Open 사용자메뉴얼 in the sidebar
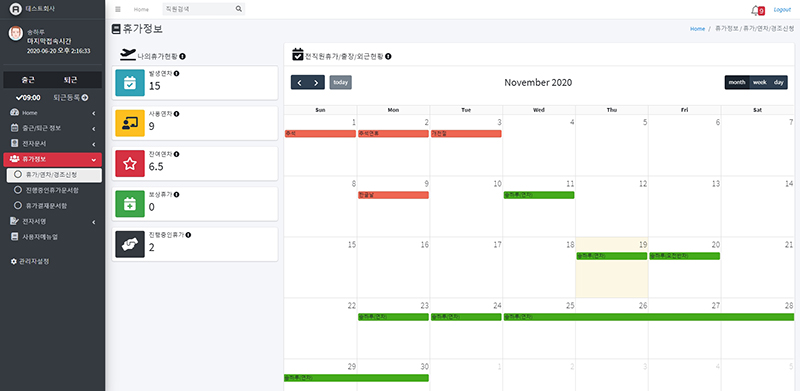This screenshot has width=800, height=391. tap(53, 237)
